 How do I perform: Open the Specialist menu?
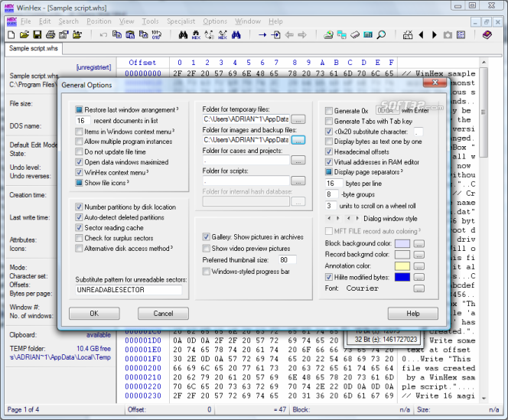(x=181, y=21)
